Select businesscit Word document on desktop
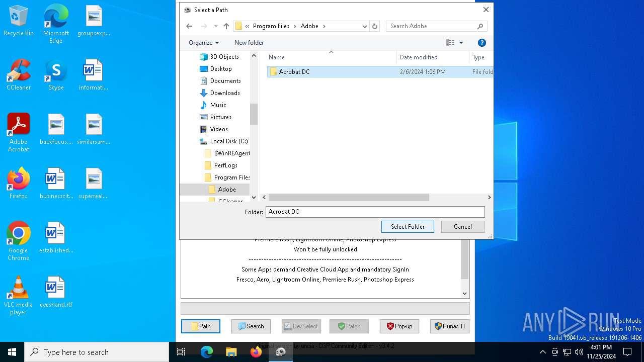Image resolution: width=644 pixels, height=362 pixels. click(x=56, y=184)
